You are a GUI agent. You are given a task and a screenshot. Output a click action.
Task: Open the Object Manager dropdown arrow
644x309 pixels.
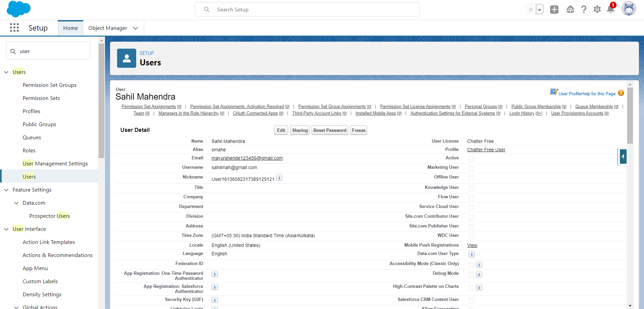tap(136, 28)
